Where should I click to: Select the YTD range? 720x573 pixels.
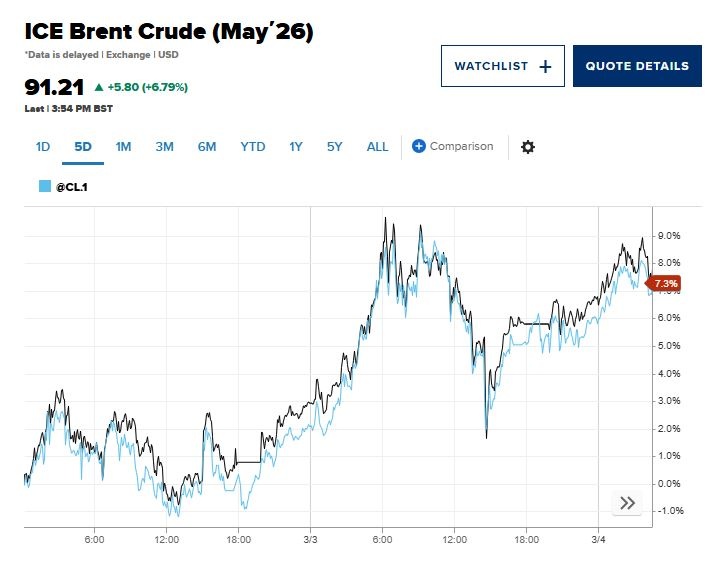pyautogui.click(x=252, y=147)
